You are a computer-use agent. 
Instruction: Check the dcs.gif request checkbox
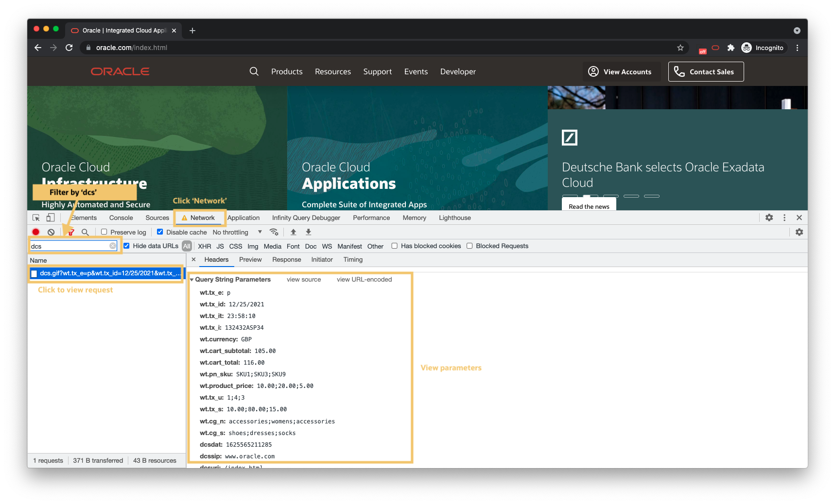34,274
